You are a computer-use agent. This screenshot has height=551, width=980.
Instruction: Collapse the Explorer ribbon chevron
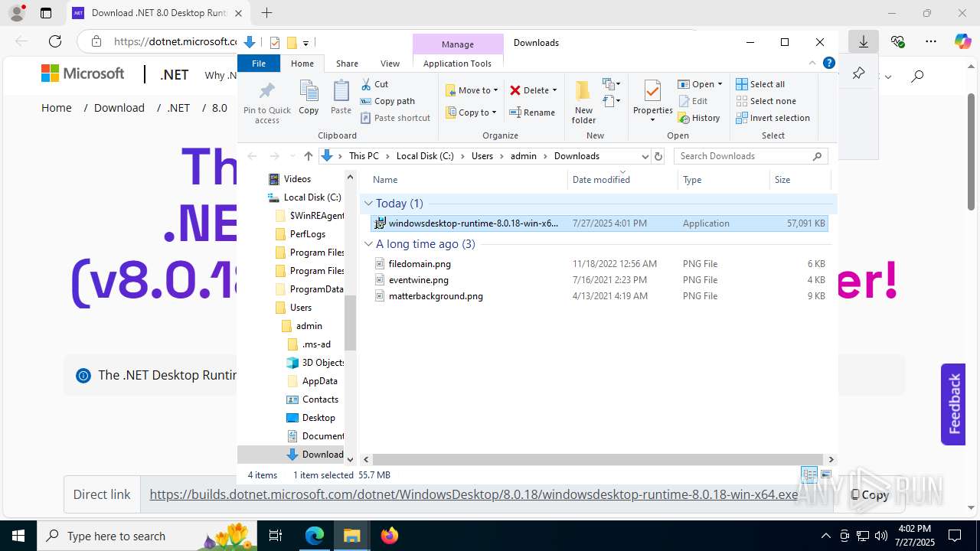[812, 64]
